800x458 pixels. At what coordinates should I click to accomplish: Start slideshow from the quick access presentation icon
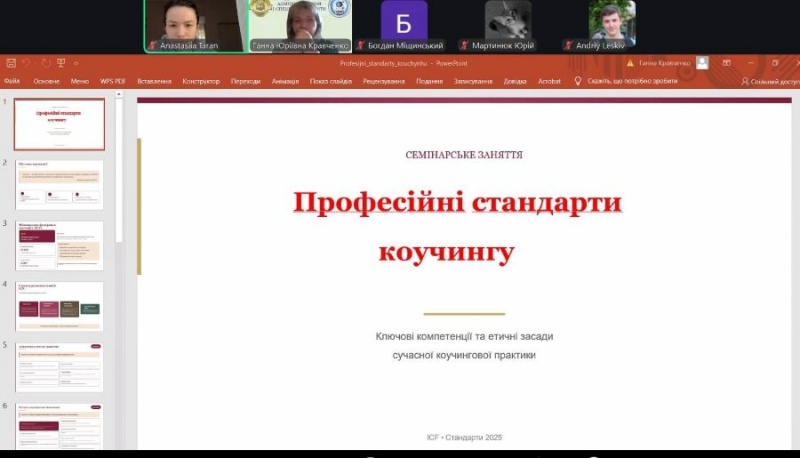[61, 63]
